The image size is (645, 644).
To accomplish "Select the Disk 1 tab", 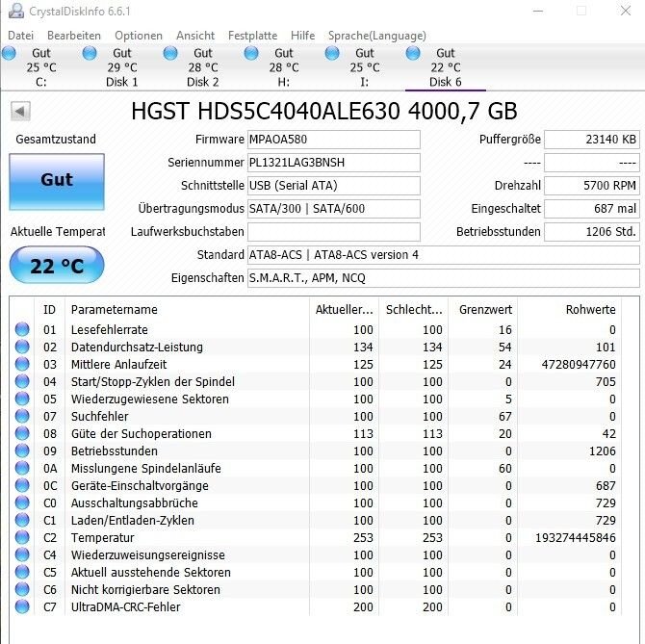I will [121, 67].
